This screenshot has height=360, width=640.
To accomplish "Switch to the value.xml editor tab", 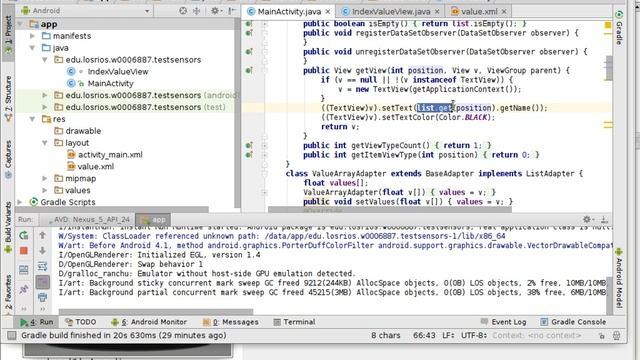I will pos(479,11).
